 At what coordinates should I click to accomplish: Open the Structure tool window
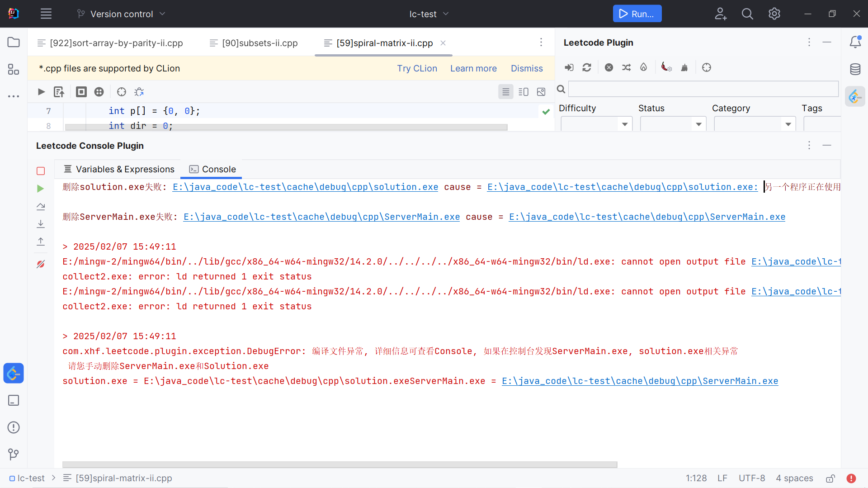[x=14, y=69]
